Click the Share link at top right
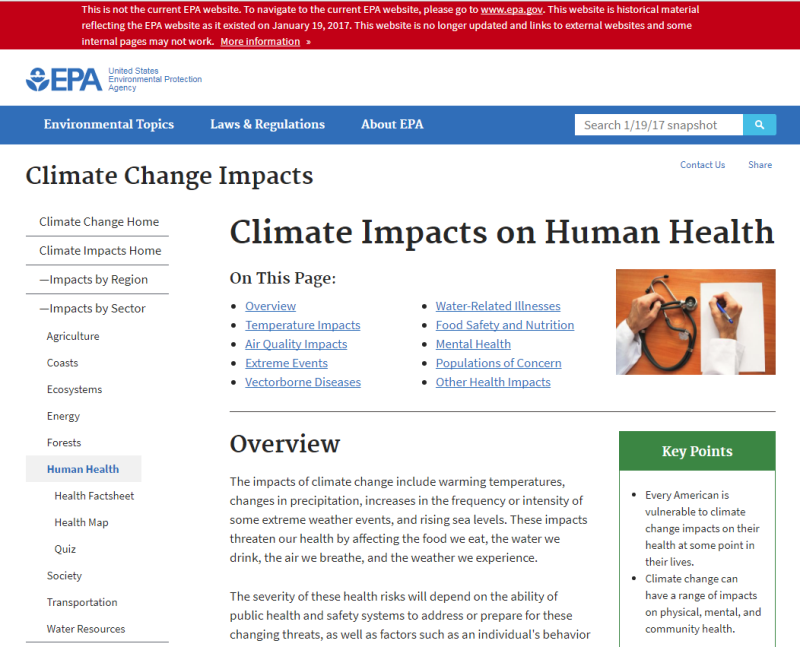Screen dimensions: 800x647 point(760,164)
